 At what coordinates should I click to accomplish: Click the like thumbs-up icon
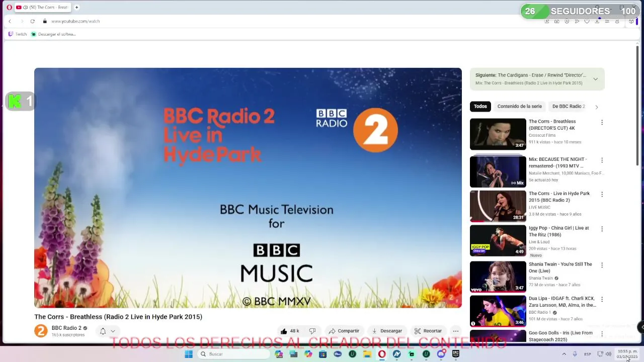(284, 331)
